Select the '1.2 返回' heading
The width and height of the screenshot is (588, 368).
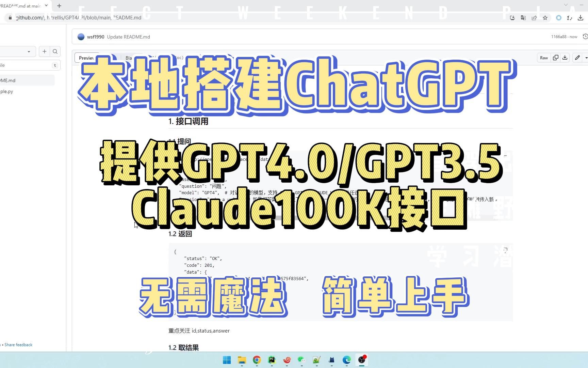click(x=180, y=234)
